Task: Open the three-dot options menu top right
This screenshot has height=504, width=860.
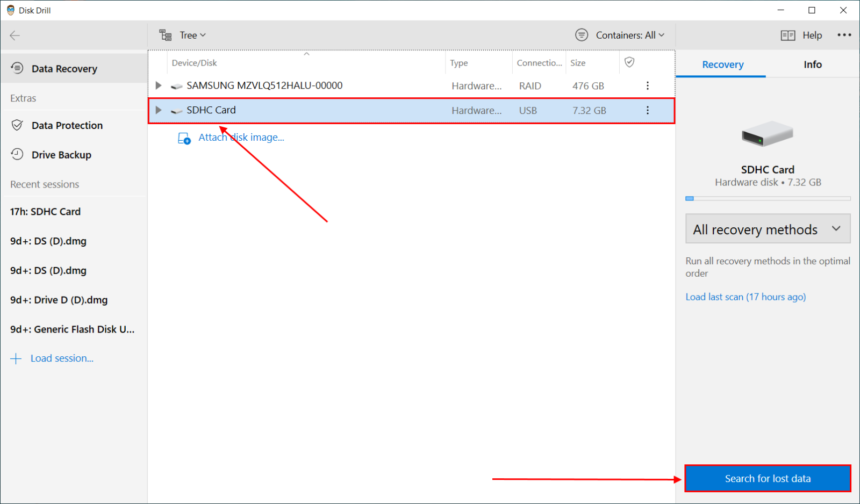Action: click(844, 35)
